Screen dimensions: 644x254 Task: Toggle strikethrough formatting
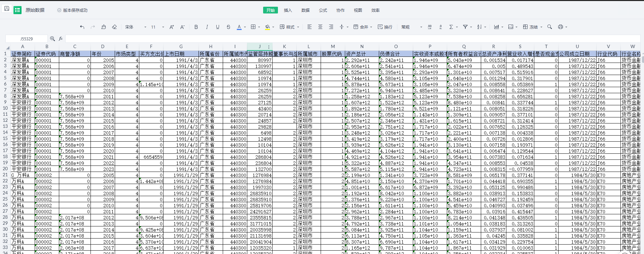click(x=228, y=27)
